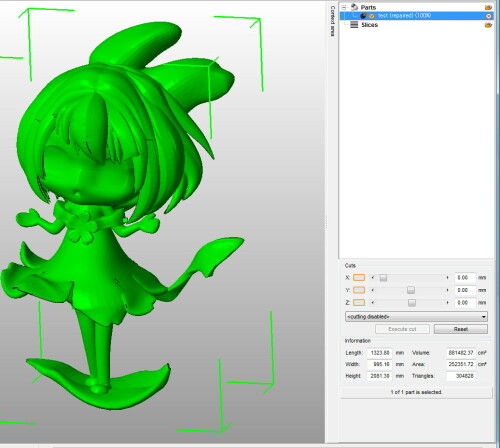Viewport: 500px width, 448px height.
Task: Click the Volume value field
Action: (461, 352)
